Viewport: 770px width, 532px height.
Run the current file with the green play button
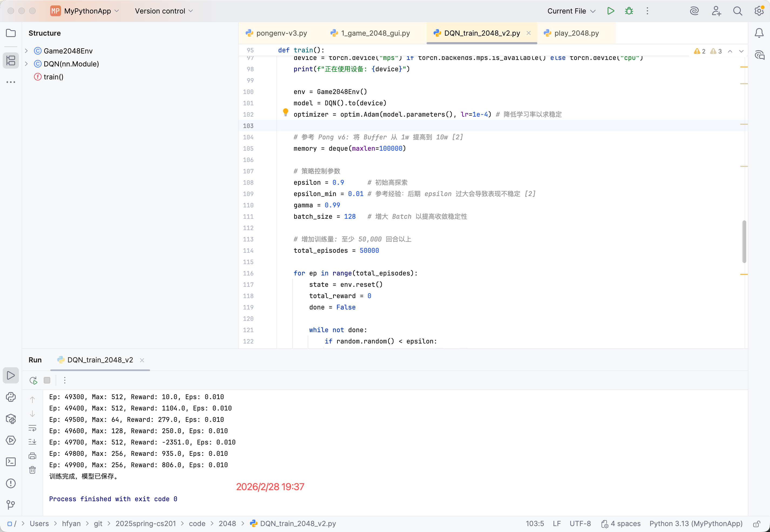tap(610, 11)
